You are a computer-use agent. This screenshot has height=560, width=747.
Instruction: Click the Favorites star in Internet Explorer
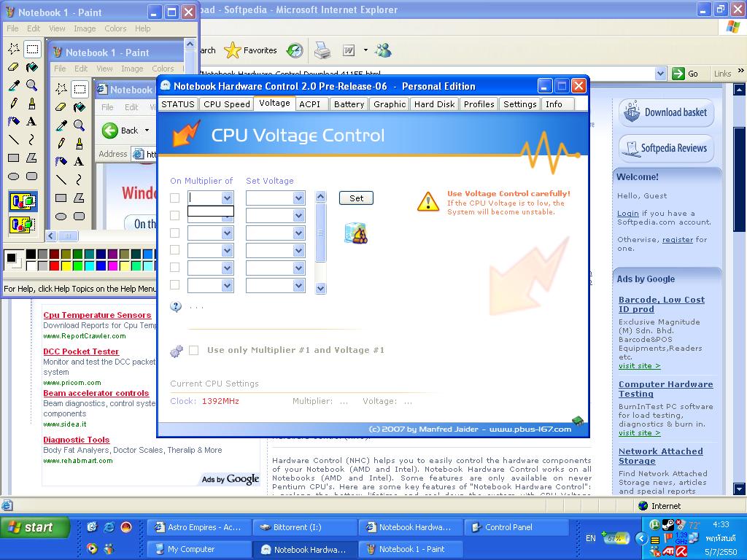(x=251, y=50)
